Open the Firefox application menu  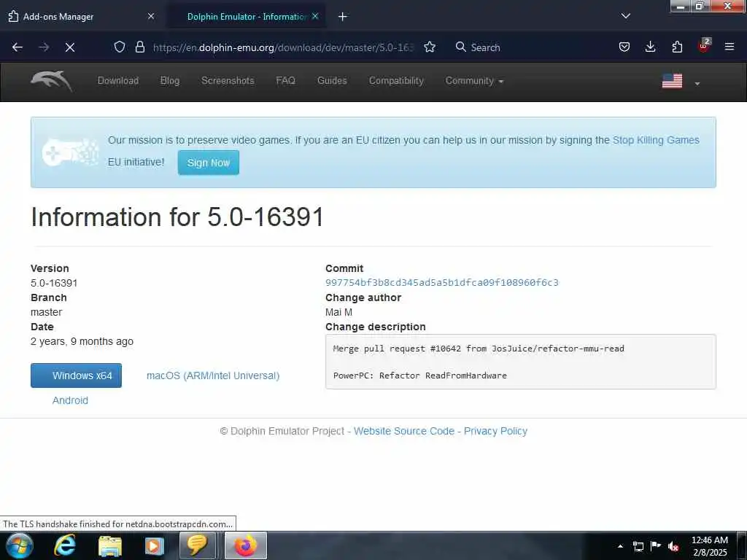(729, 47)
